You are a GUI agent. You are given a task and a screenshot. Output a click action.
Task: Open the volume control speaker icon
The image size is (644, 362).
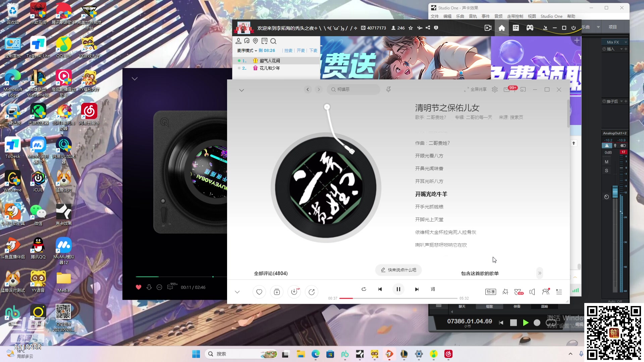(532, 292)
